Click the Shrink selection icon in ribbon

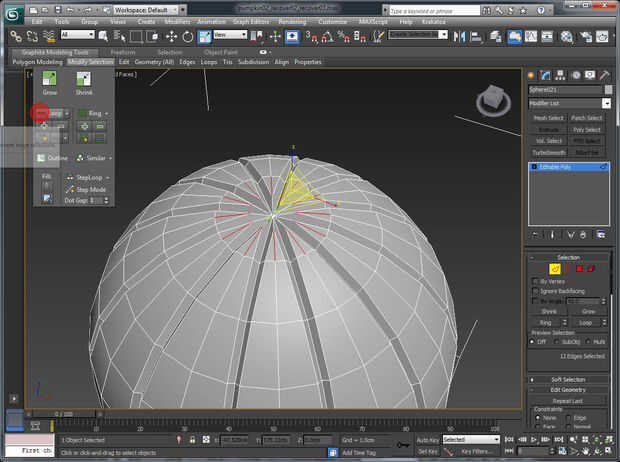83,79
